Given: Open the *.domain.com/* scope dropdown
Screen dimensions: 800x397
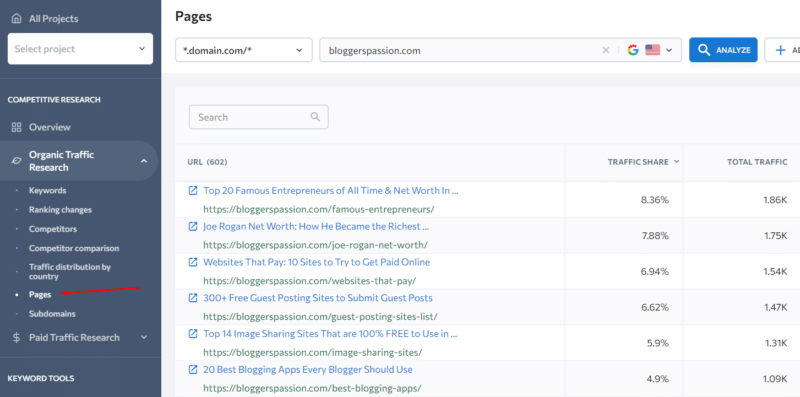Looking at the screenshot, I should (x=244, y=50).
